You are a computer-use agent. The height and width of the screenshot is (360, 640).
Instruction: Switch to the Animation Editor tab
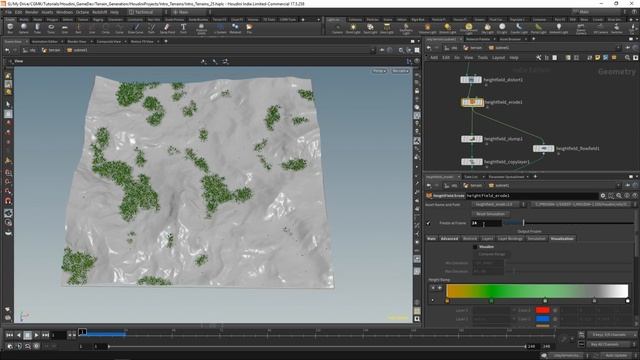[x=45, y=41]
